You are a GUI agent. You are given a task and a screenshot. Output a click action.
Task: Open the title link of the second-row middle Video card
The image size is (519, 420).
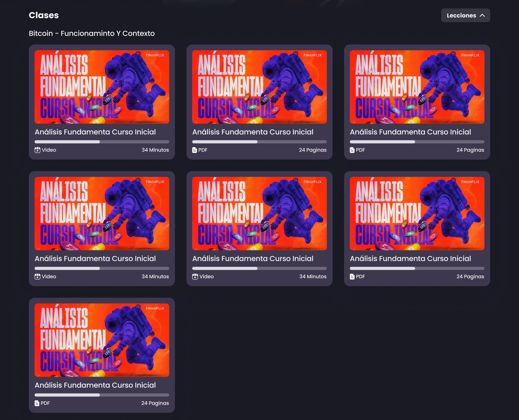point(253,258)
